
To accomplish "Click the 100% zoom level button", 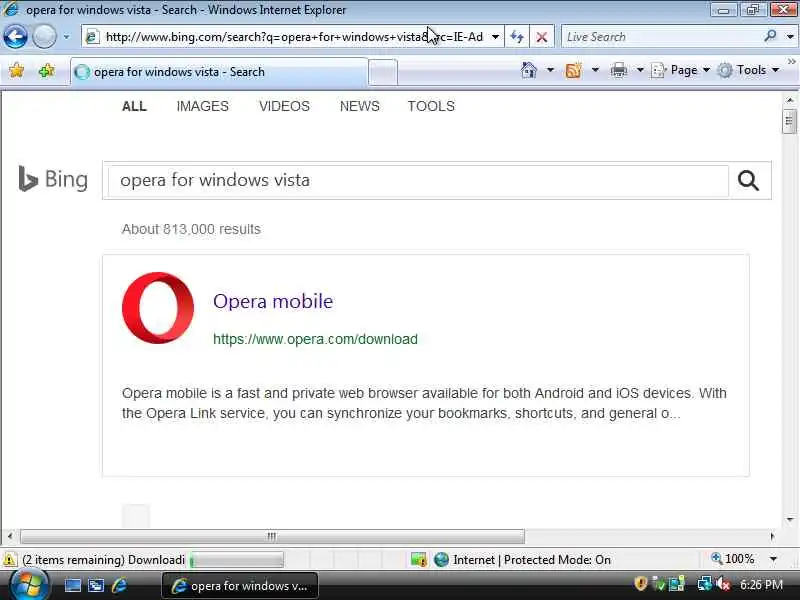I will (733, 559).
